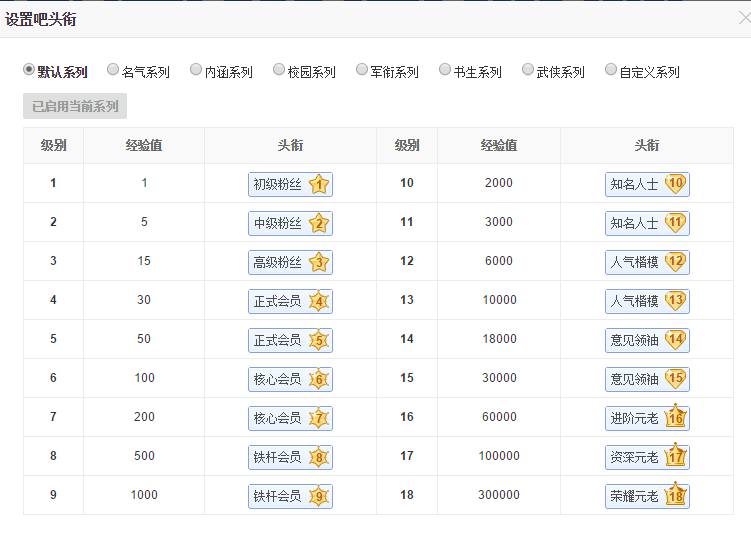The image size is (751, 536).
Task: Click the level 1 star badge icon
Action: [x=319, y=184]
